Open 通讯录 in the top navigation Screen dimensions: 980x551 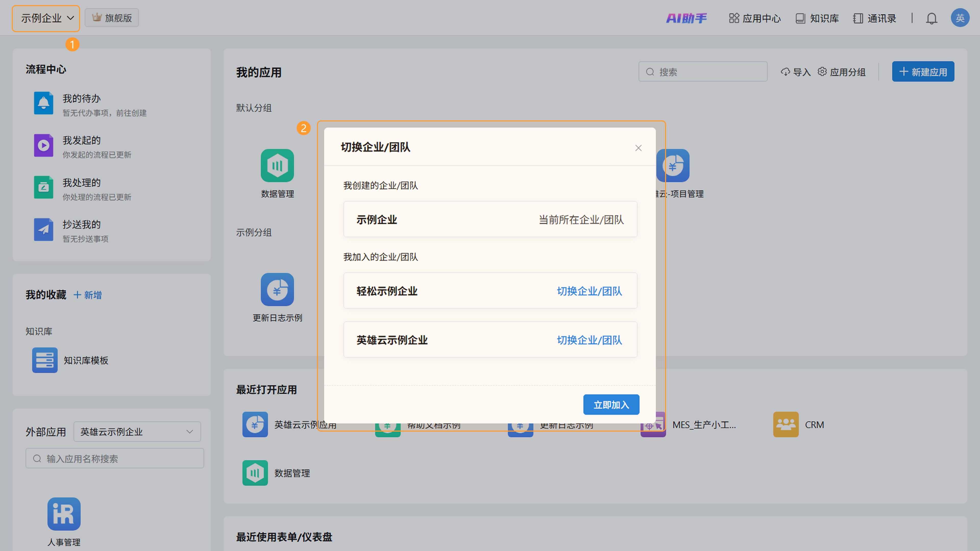pos(874,18)
